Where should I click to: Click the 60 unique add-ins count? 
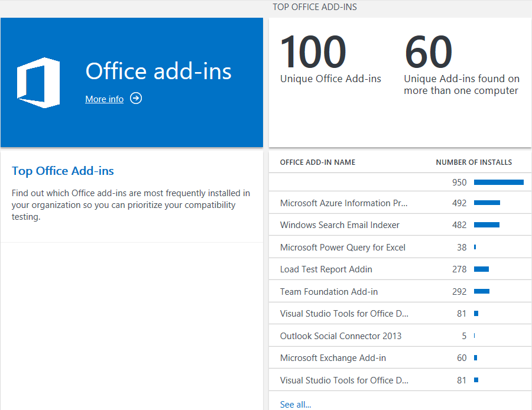(x=428, y=51)
